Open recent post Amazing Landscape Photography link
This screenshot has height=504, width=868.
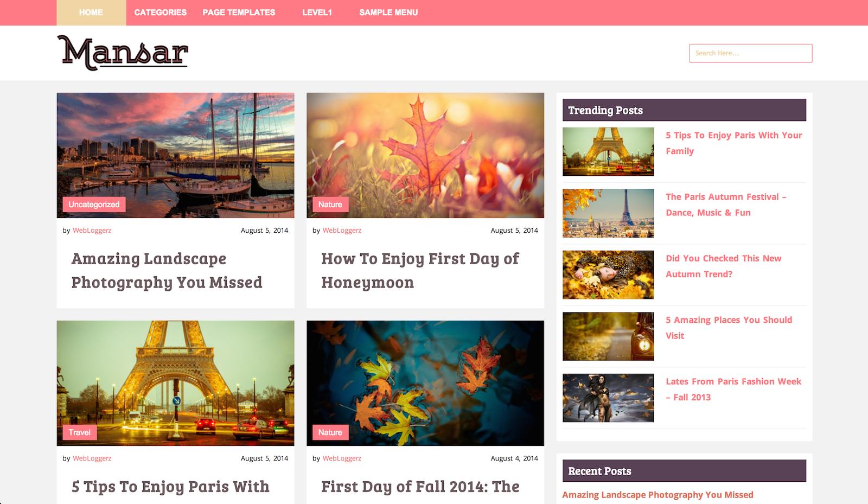click(x=658, y=495)
